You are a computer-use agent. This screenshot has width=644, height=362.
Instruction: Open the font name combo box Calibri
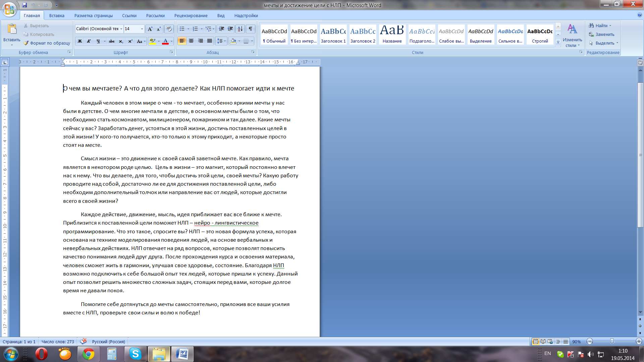pyautogui.click(x=99, y=29)
